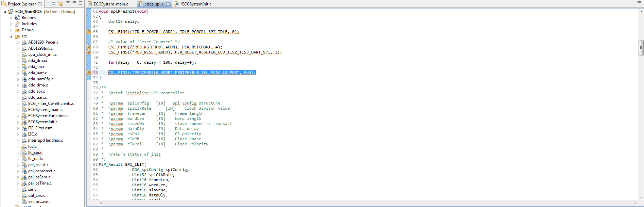Viewport: 644px width, 207px height.
Task: Click warning marker on line 73
Action: point(89,73)
